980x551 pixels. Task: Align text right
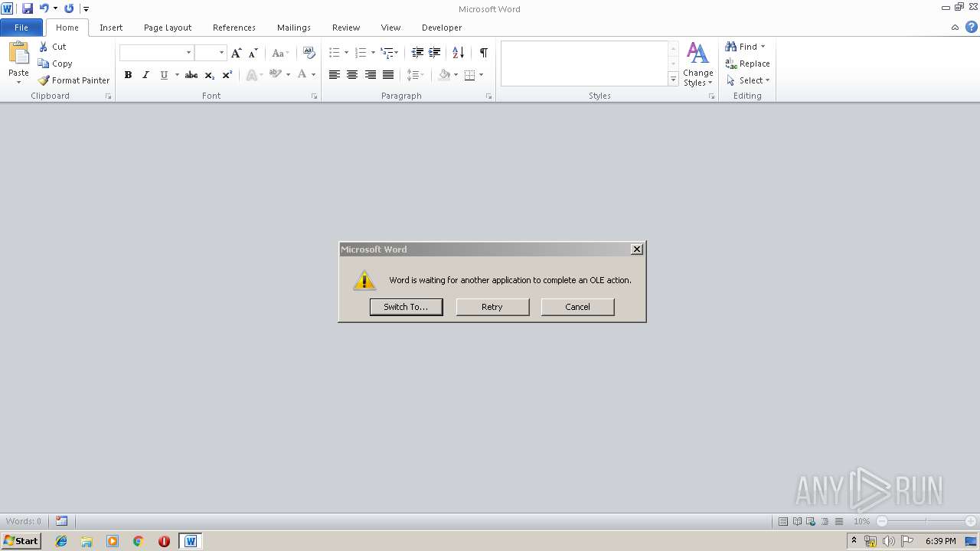tap(371, 75)
